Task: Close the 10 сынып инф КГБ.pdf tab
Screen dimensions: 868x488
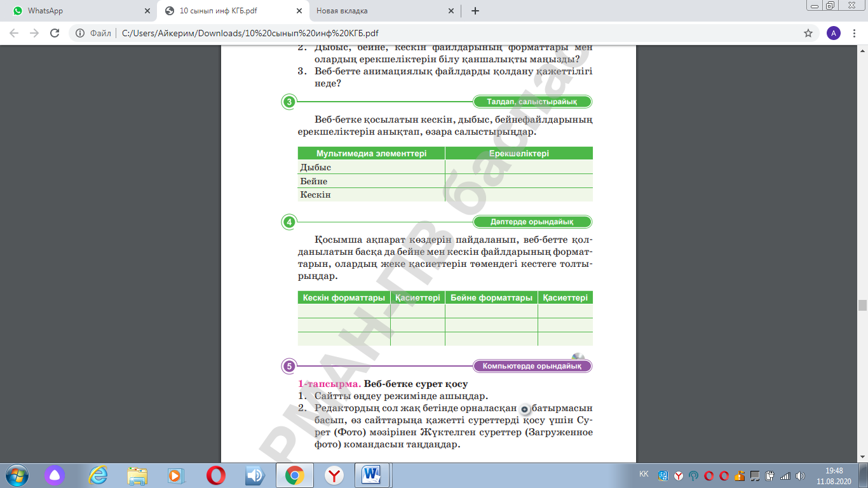Action: pos(299,11)
